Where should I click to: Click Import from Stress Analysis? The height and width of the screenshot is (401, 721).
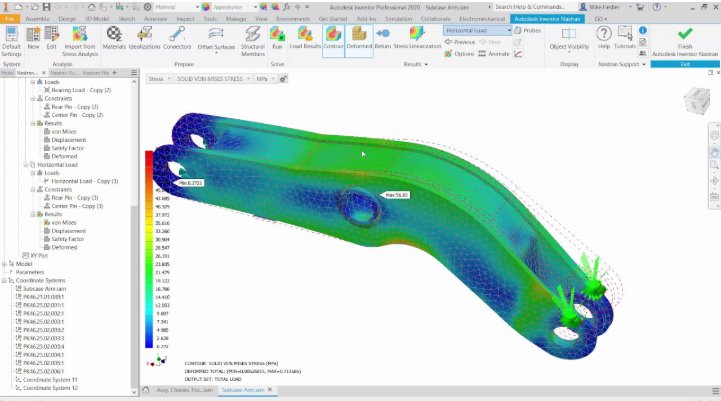(x=80, y=41)
